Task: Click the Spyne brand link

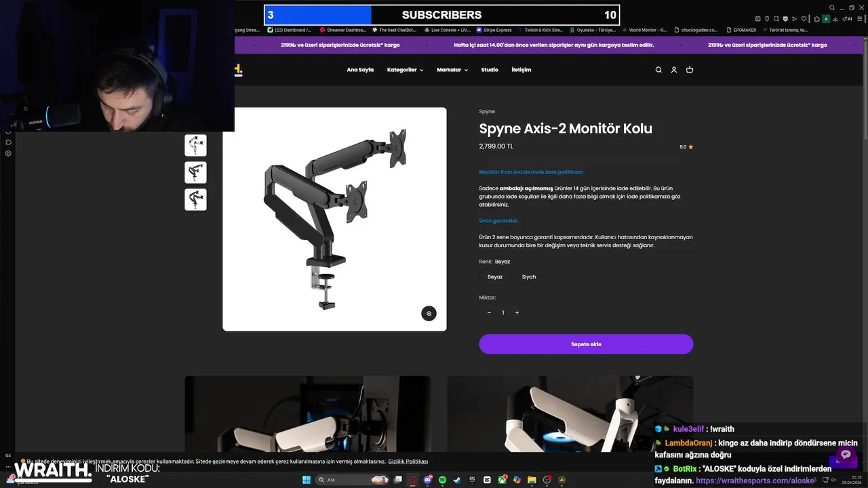Action: [487, 111]
